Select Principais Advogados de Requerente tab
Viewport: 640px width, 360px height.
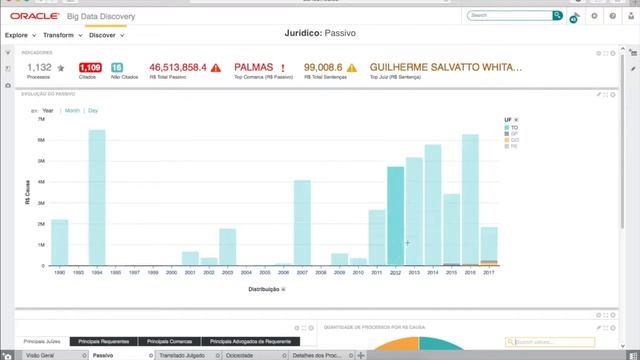tap(251, 342)
